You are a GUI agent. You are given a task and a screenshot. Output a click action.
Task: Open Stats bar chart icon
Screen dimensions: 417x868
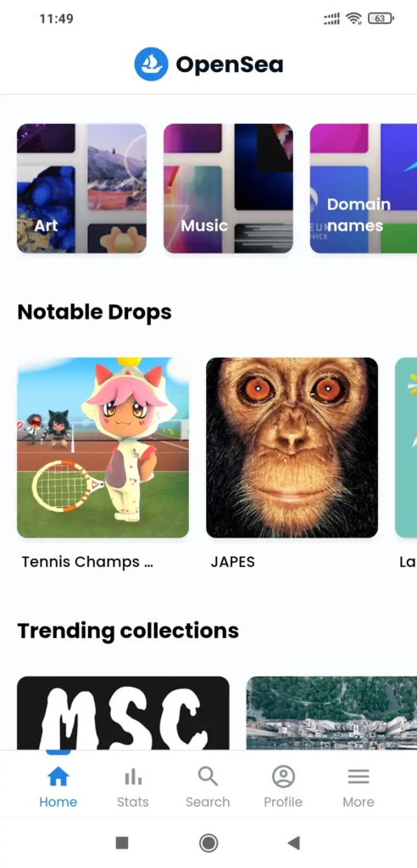point(133,776)
